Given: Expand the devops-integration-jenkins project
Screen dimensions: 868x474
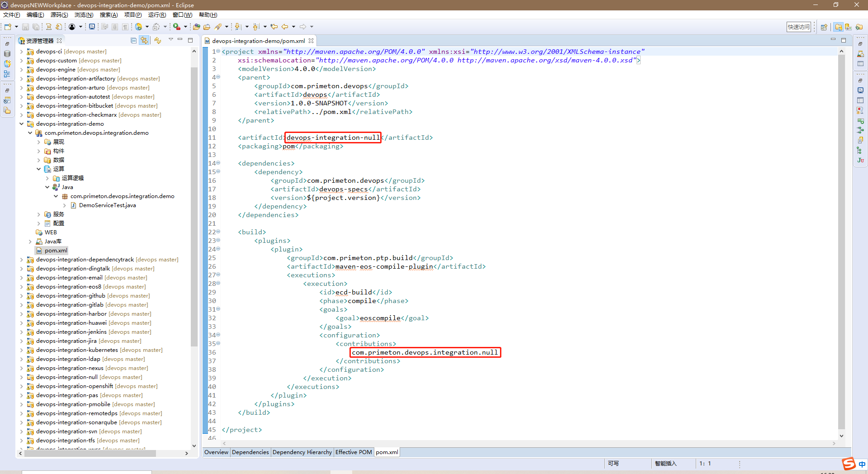Looking at the screenshot, I should 21,332.
